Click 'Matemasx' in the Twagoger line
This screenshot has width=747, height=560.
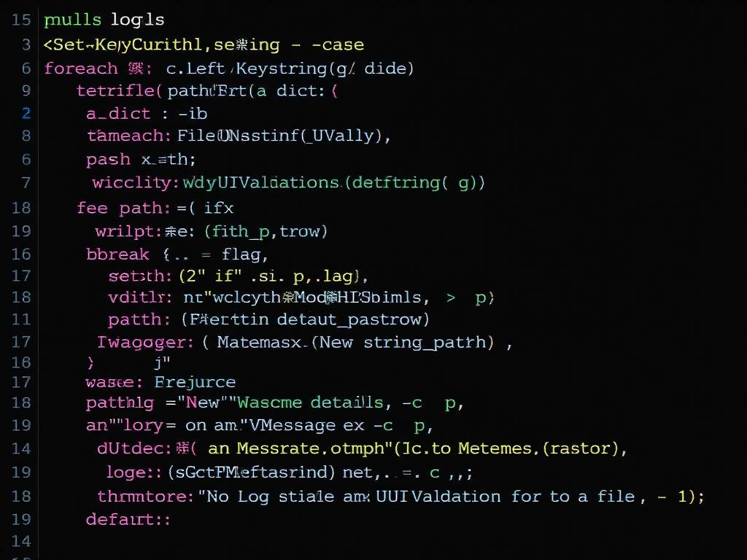[x=259, y=342]
